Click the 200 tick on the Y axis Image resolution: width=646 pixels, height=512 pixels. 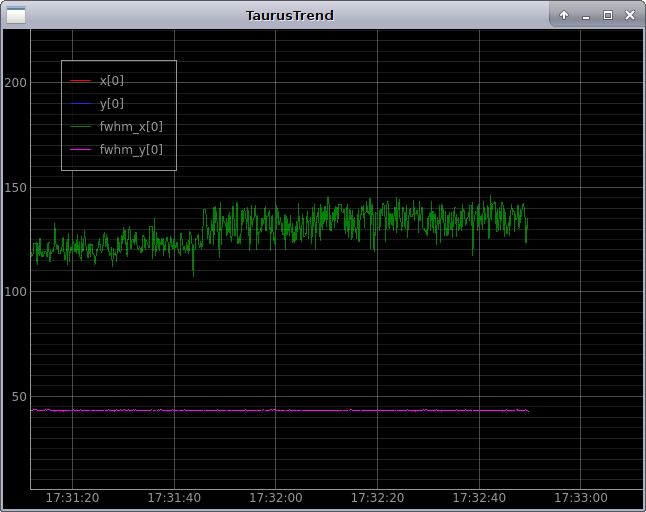point(15,82)
